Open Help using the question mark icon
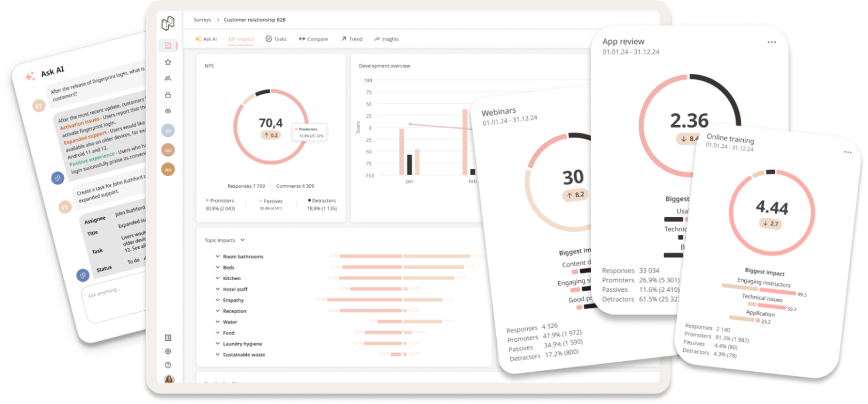The image size is (868, 404). 168,365
